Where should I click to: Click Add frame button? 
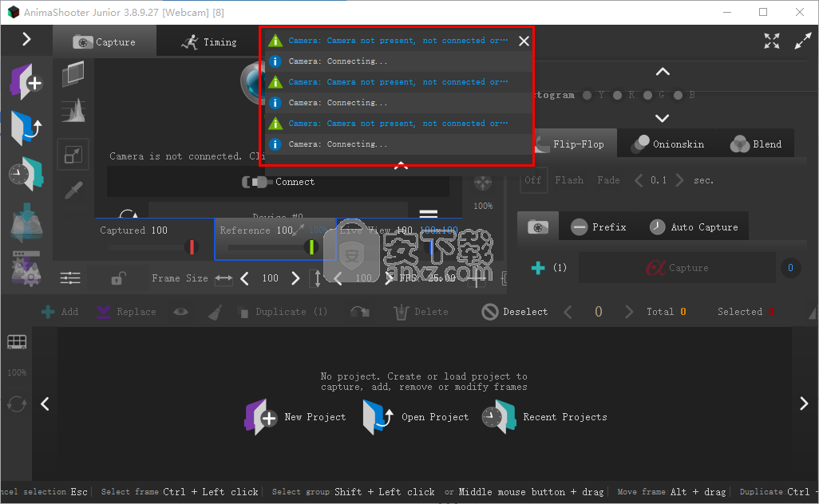(60, 312)
